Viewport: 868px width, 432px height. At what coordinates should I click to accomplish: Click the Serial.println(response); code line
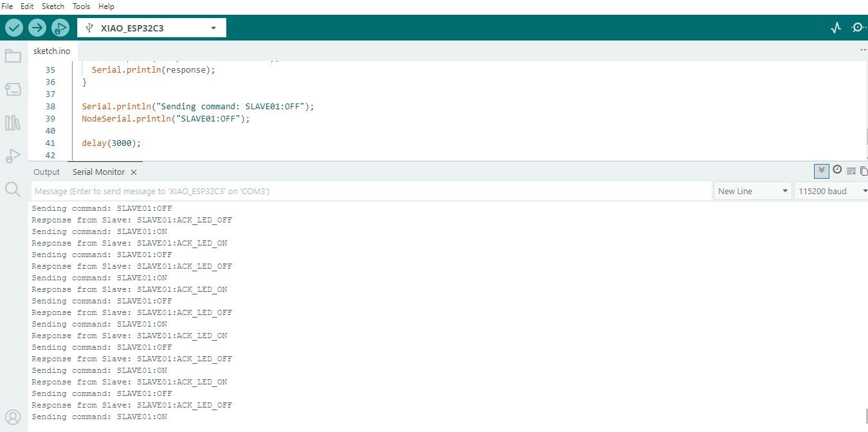tap(153, 69)
